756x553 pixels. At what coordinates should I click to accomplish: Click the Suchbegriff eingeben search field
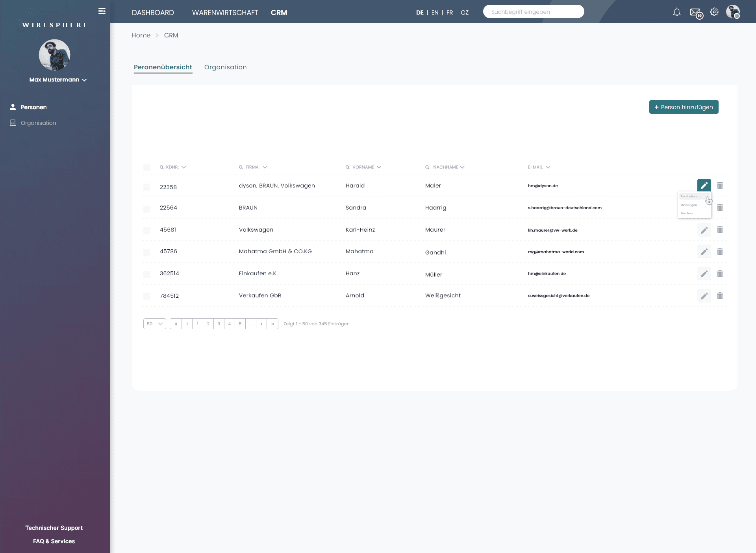[x=533, y=12]
